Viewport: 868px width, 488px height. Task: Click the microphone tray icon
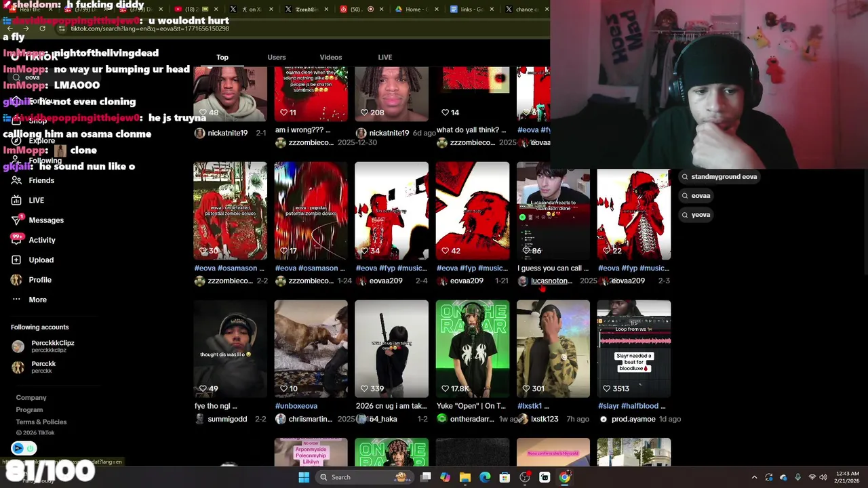797,477
